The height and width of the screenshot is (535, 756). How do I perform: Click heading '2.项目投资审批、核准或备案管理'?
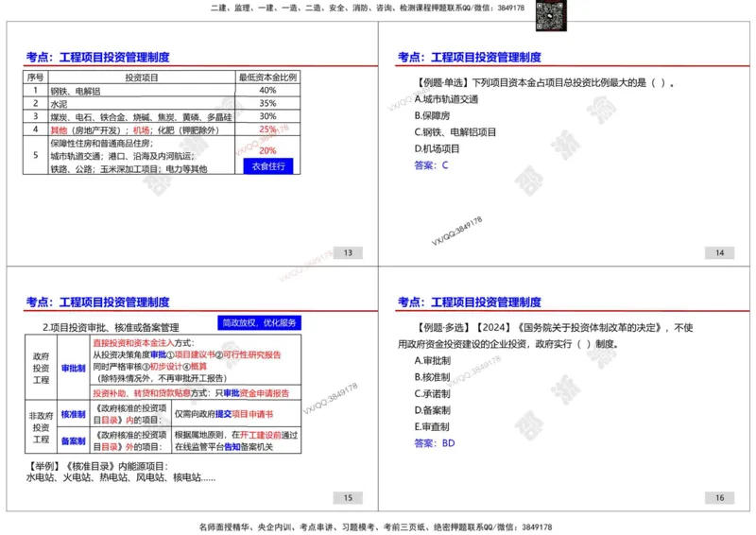111,328
